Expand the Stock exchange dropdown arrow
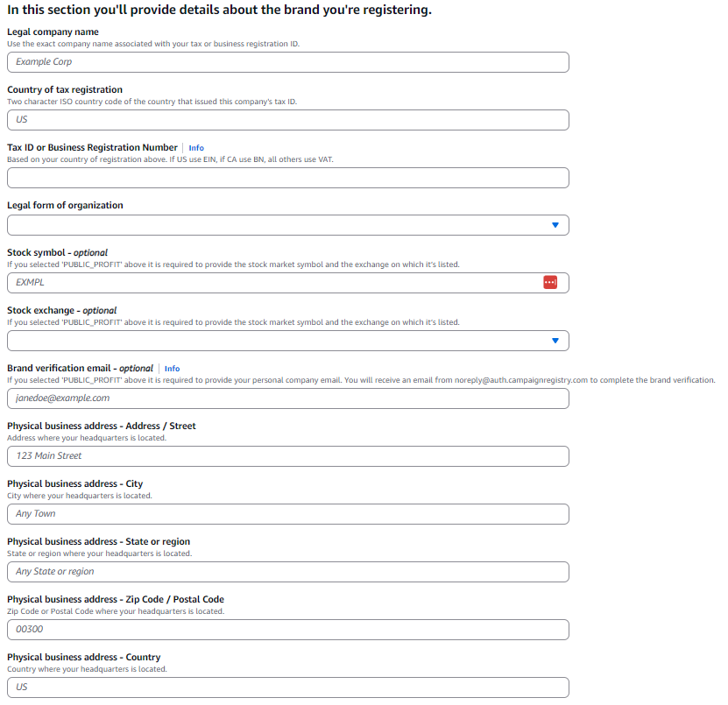Screen dimensions: 728x705 (x=555, y=341)
